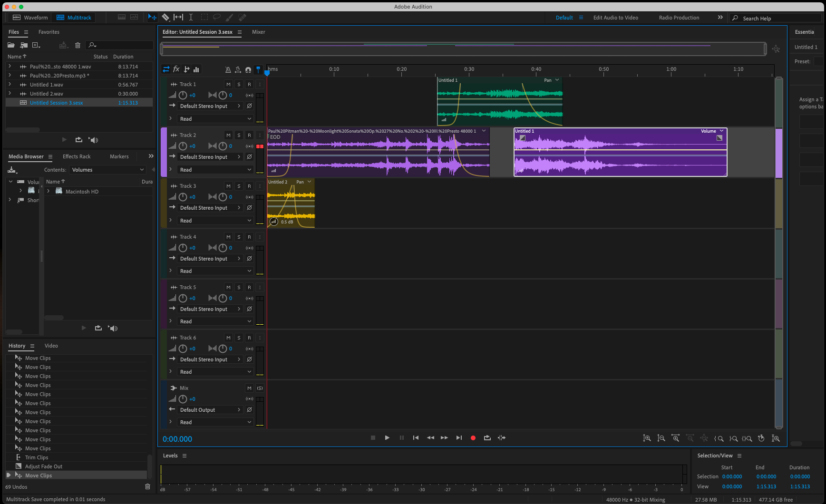Expand Untitled 1.wav in Files list
826x504 pixels.
point(10,85)
